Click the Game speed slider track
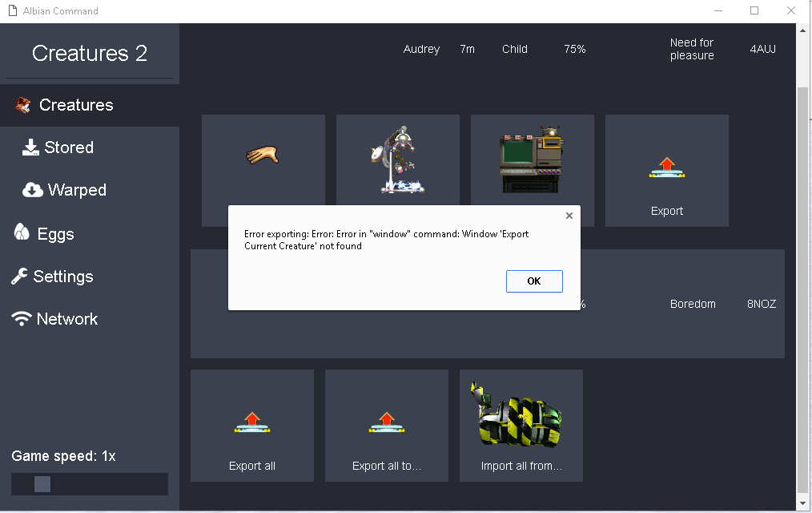 (x=90, y=484)
